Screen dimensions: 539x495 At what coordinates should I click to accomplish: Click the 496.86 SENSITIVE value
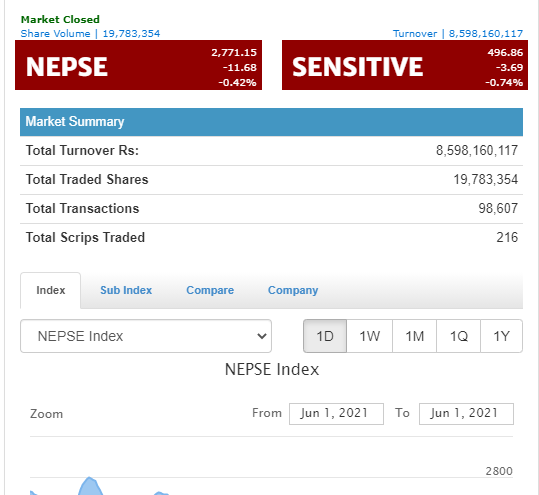505,53
